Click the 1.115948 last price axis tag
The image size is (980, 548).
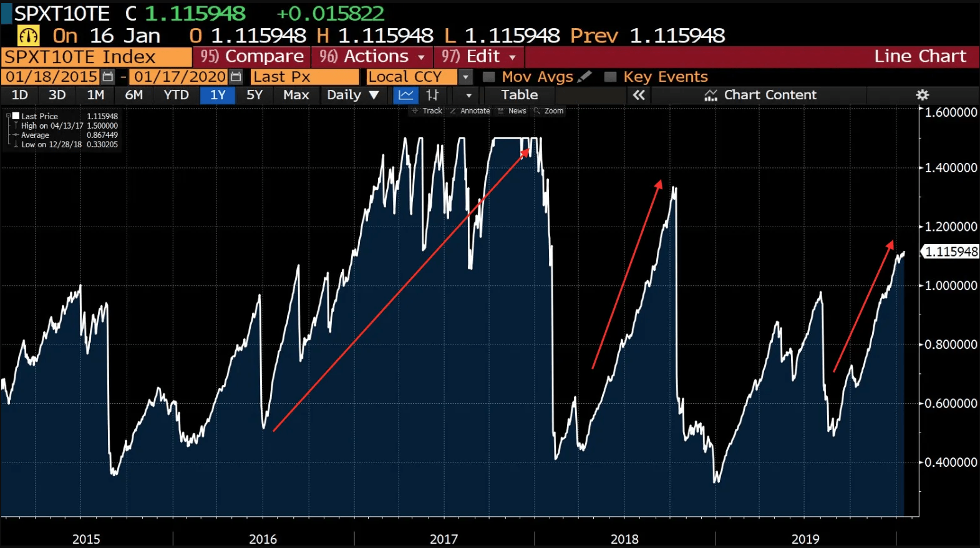(951, 252)
